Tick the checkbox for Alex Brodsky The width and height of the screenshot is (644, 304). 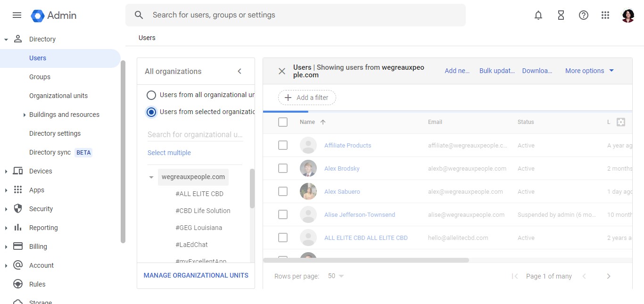pyautogui.click(x=283, y=168)
